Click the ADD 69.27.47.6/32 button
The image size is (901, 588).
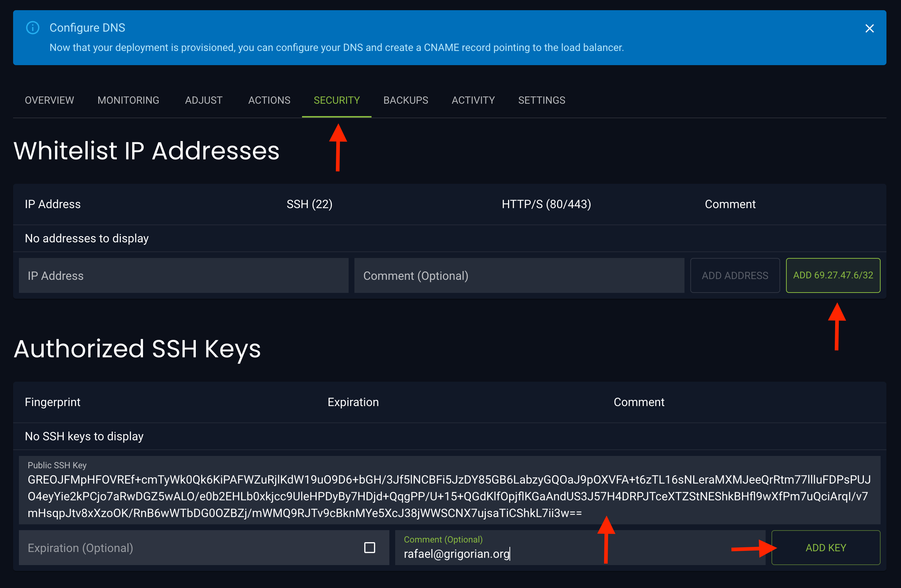(833, 275)
